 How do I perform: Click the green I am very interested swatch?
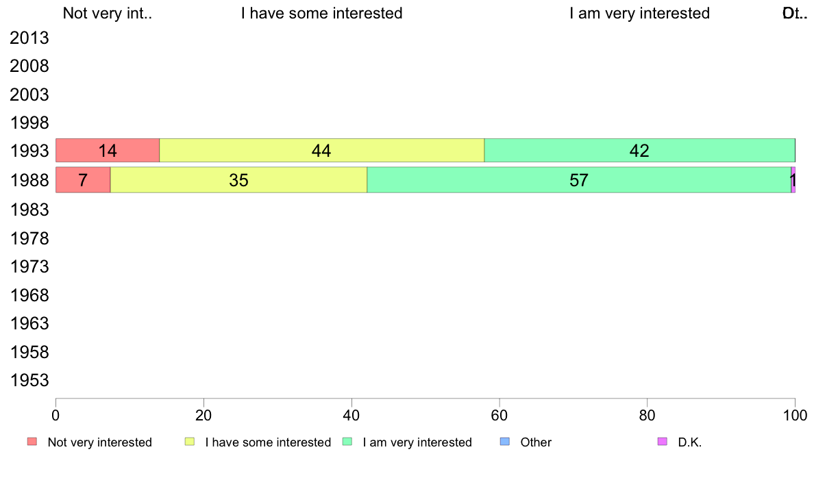click(347, 442)
